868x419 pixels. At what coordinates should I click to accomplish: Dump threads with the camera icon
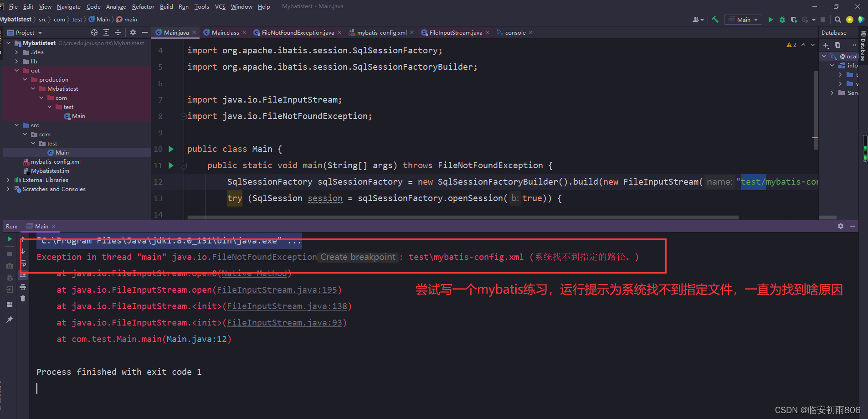pyautogui.click(x=10, y=266)
